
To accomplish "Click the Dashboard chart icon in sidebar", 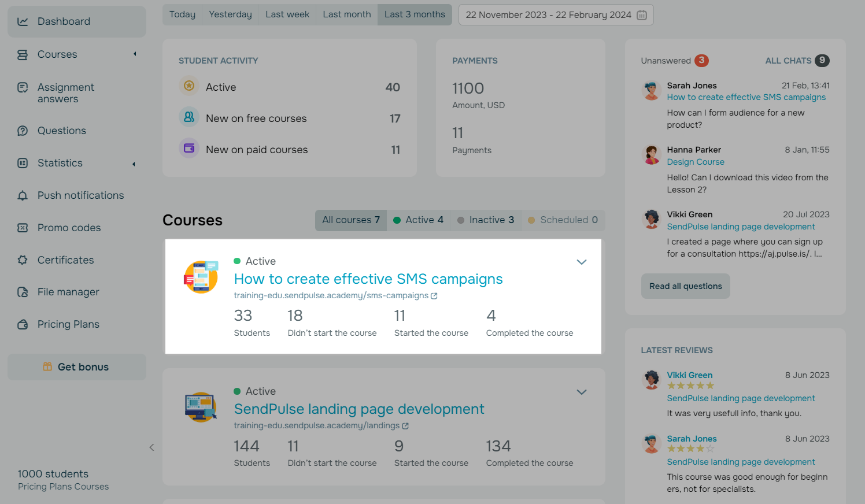I will [23, 21].
